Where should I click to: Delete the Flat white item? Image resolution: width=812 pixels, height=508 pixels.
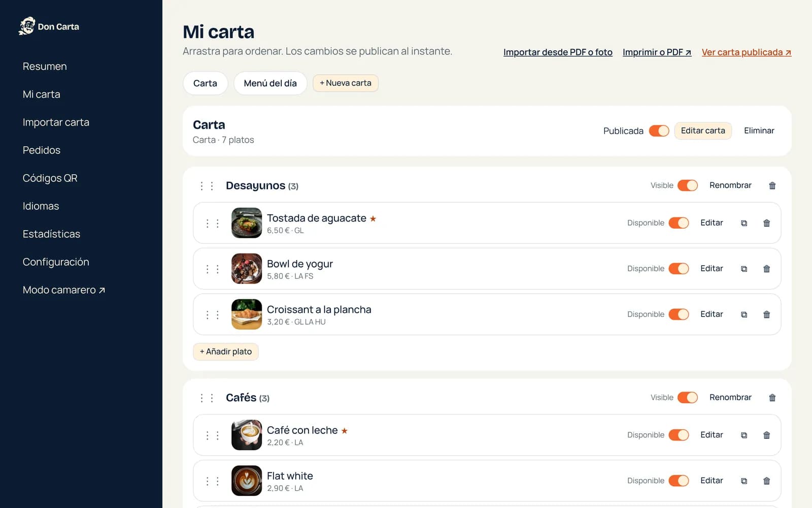[x=766, y=481]
